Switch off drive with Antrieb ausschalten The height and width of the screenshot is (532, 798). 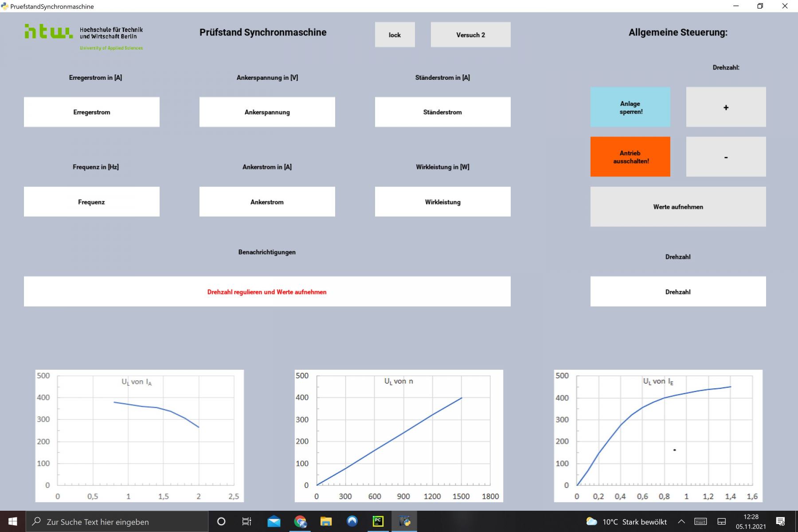(x=630, y=157)
